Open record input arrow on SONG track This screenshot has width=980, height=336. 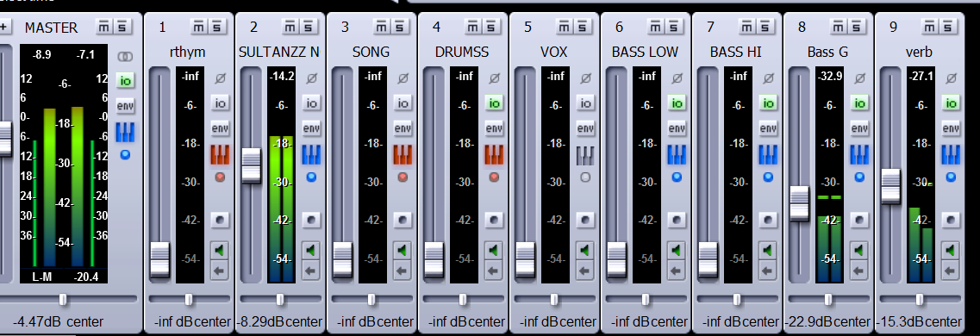pyautogui.click(x=403, y=271)
